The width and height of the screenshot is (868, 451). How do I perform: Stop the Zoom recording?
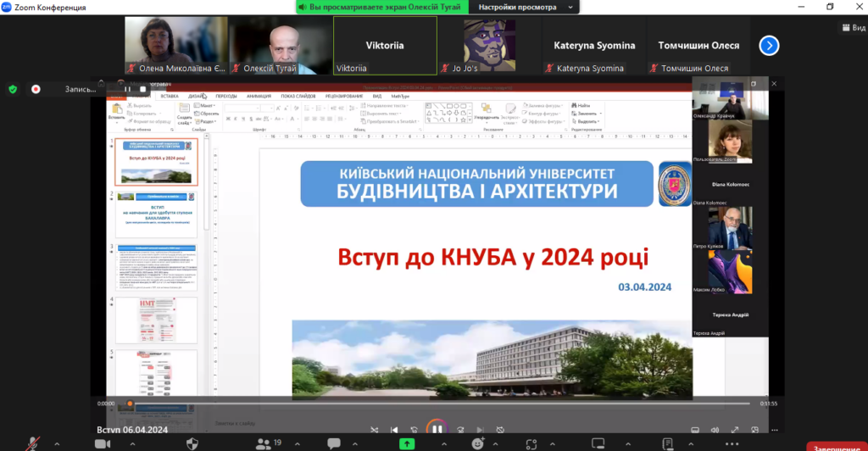pos(142,89)
